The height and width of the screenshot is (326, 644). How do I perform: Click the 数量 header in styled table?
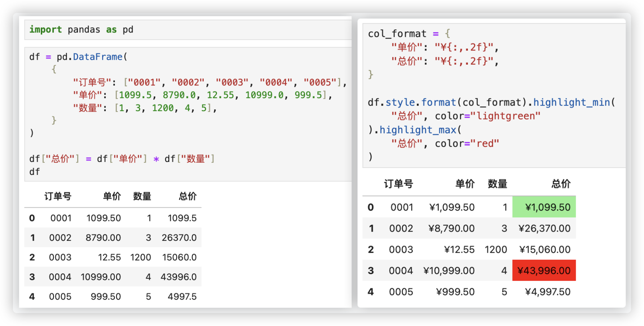click(x=497, y=184)
